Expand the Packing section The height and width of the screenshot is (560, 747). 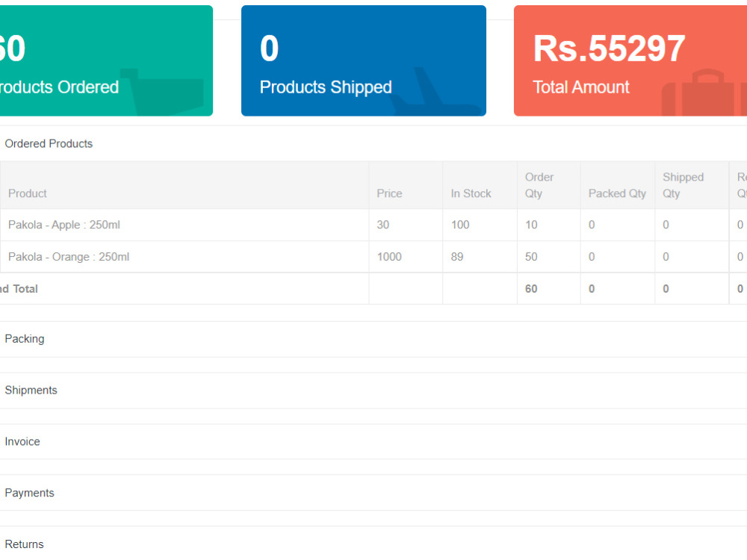coord(25,339)
